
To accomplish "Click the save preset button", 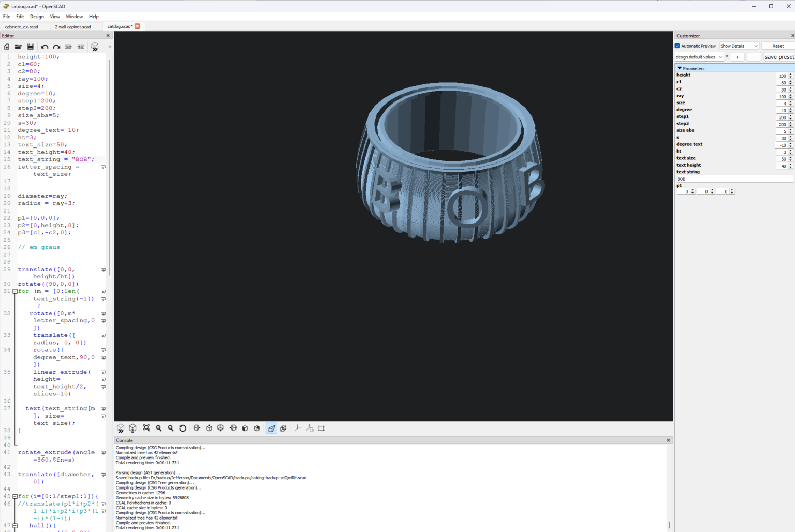I will pos(779,57).
